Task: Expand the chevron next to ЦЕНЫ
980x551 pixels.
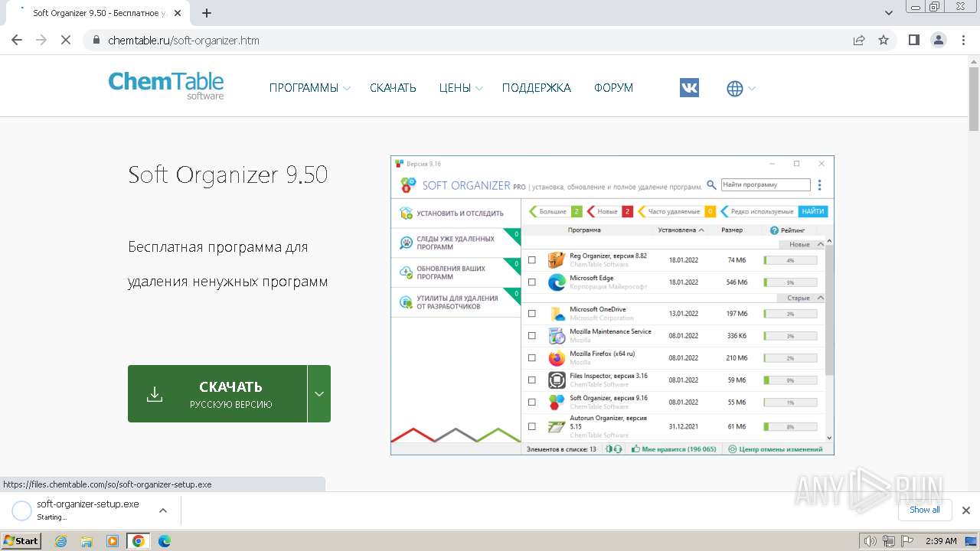Action: click(479, 89)
